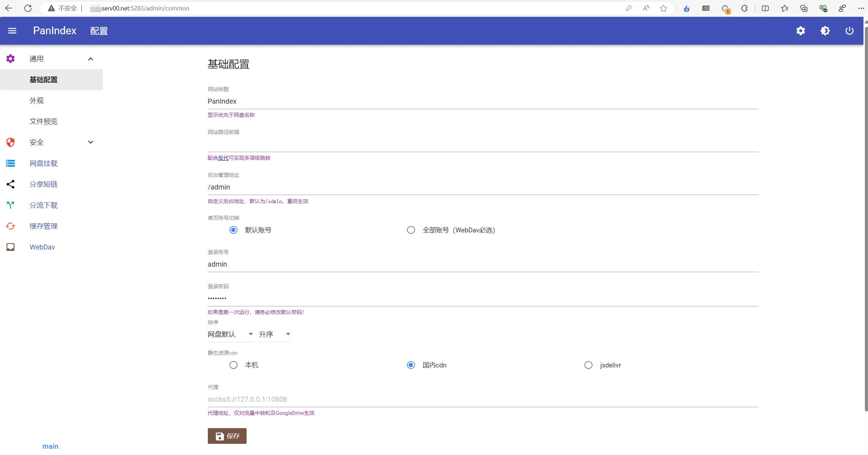Select the 默认账号 radio button
868x455 pixels.
coord(233,230)
